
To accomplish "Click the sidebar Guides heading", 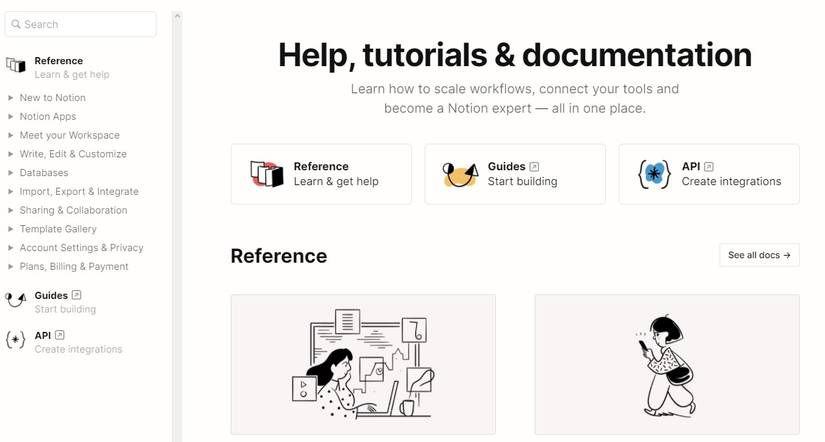I will point(51,295).
